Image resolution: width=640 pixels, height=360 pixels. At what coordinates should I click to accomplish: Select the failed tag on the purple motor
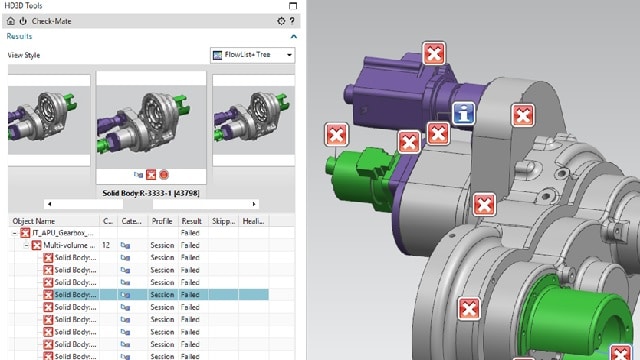pyautogui.click(x=434, y=53)
